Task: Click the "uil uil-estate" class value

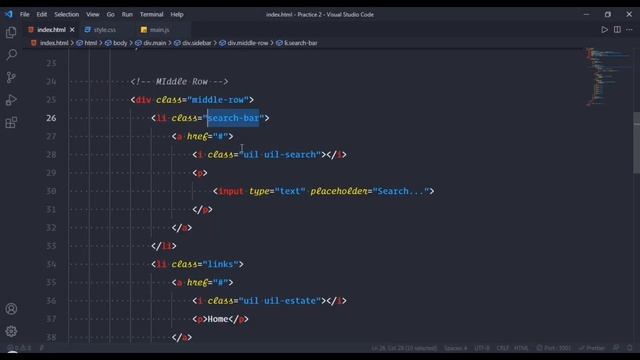Action: coord(280,300)
